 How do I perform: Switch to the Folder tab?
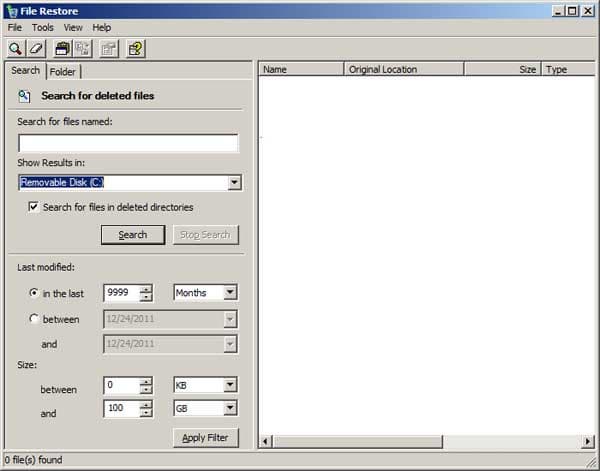tap(63, 72)
